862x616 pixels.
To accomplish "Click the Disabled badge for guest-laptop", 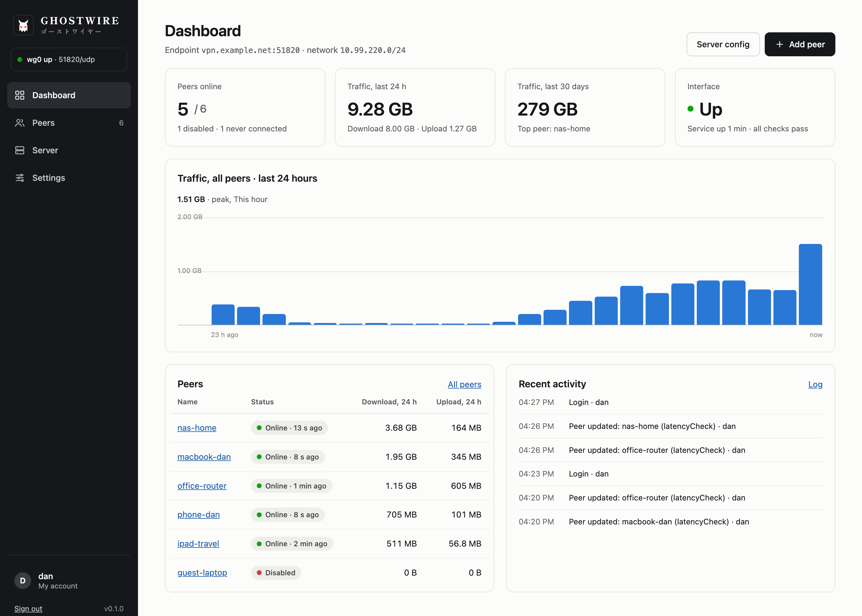I will tap(276, 573).
